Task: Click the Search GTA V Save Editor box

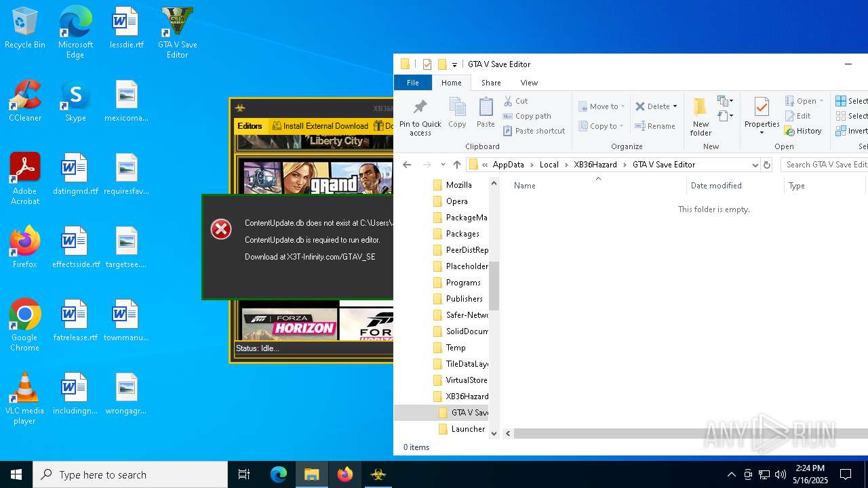Action: click(825, 165)
